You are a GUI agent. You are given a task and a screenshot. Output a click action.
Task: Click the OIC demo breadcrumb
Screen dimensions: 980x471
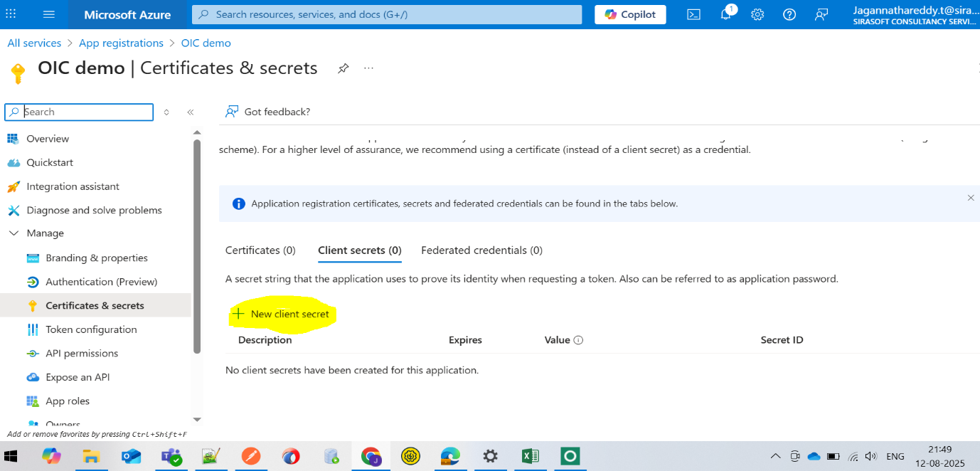click(x=206, y=43)
